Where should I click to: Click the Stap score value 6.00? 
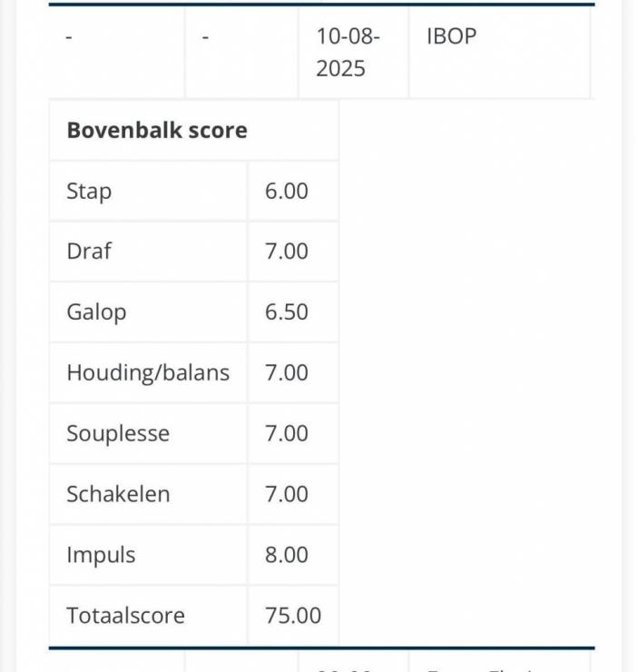coord(287,191)
